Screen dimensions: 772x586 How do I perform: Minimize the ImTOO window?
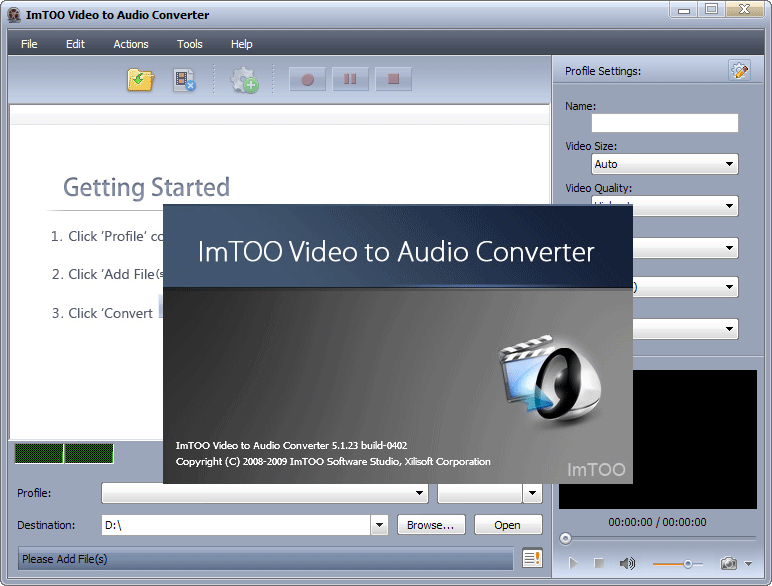click(683, 10)
